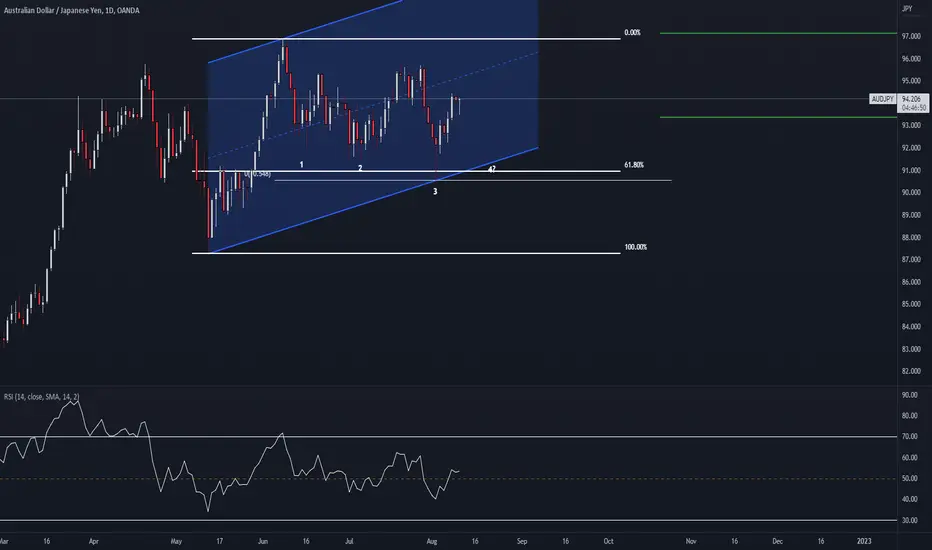The image size is (932, 550).
Task: Select the lower green horizontal line near 93.000
Action: tap(778, 117)
